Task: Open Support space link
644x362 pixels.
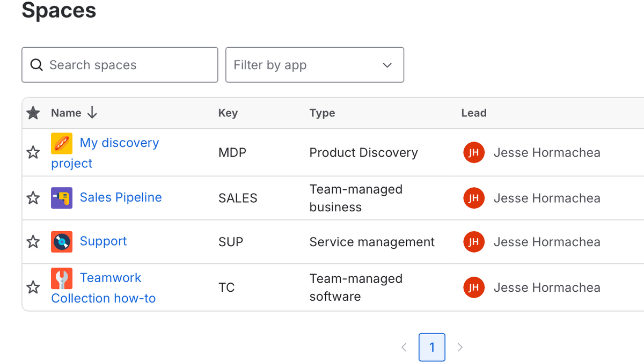Action: pyautogui.click(x=103, y=241)
